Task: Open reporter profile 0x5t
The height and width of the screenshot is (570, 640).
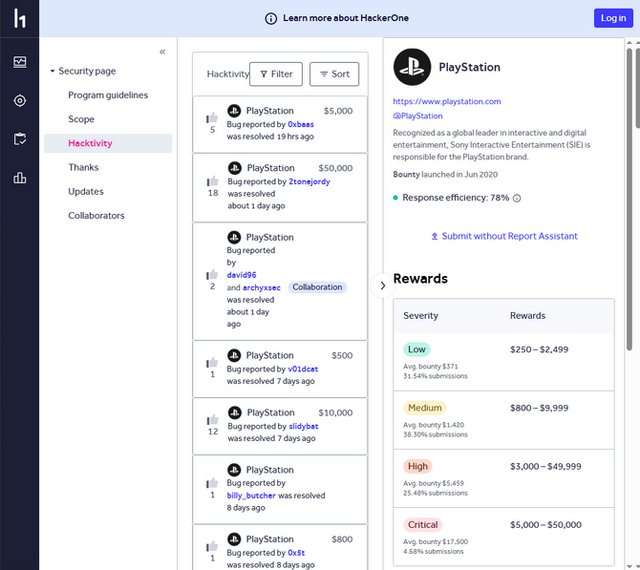Action: (296, 552)
